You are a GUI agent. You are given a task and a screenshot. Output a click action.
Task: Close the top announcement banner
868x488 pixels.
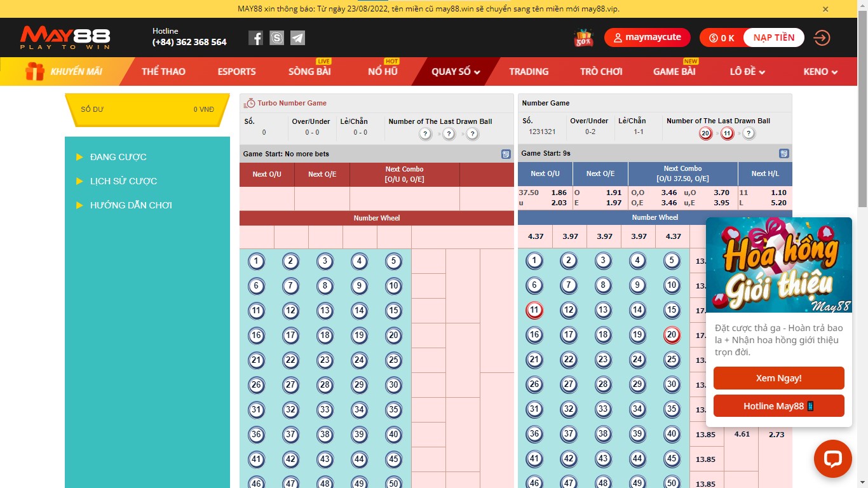point(825,9)
